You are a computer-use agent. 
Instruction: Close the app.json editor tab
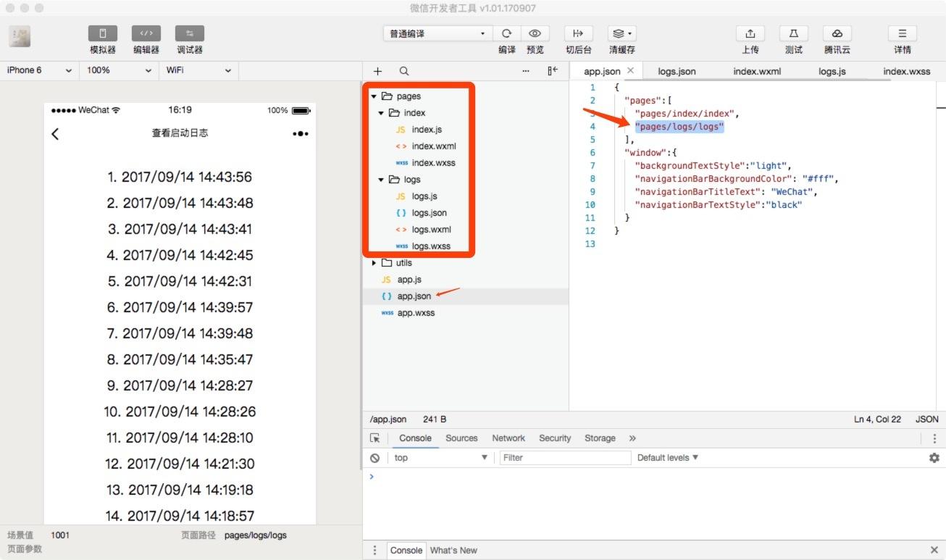(631, 70)
